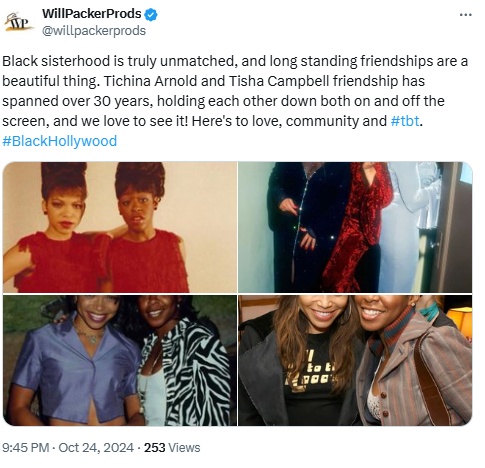Open the #BlackHollywood hashtag
The image size is (485, 468).
pyautogui.click(x=60, y=141)
